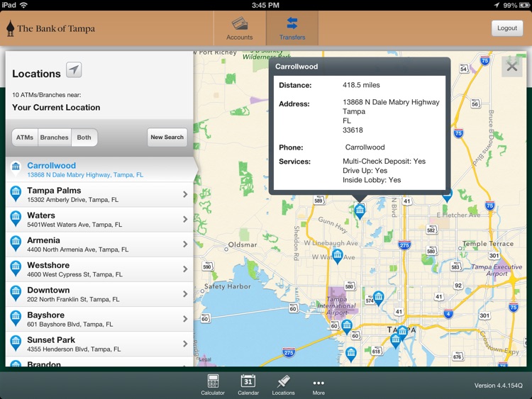Click address 13868 N Dale Mabry Highway in callout
This screenshot has height=399, width=532.
(x=391, y=102)
